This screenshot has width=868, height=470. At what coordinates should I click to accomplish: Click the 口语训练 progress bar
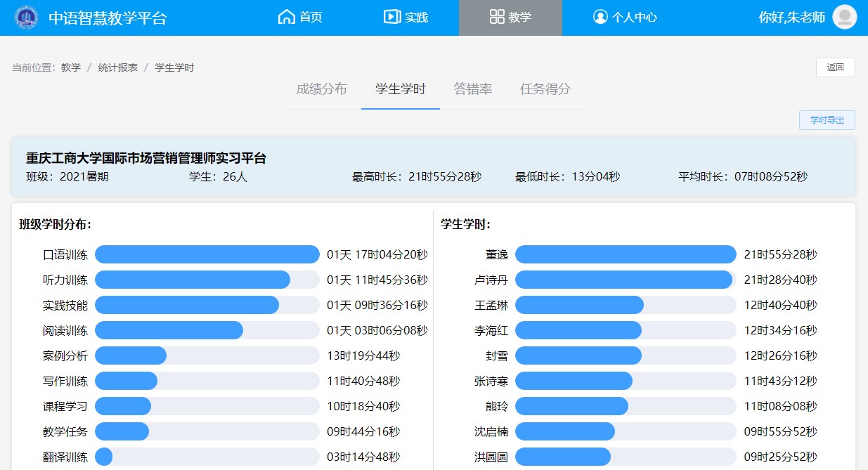tap(207, 254)
